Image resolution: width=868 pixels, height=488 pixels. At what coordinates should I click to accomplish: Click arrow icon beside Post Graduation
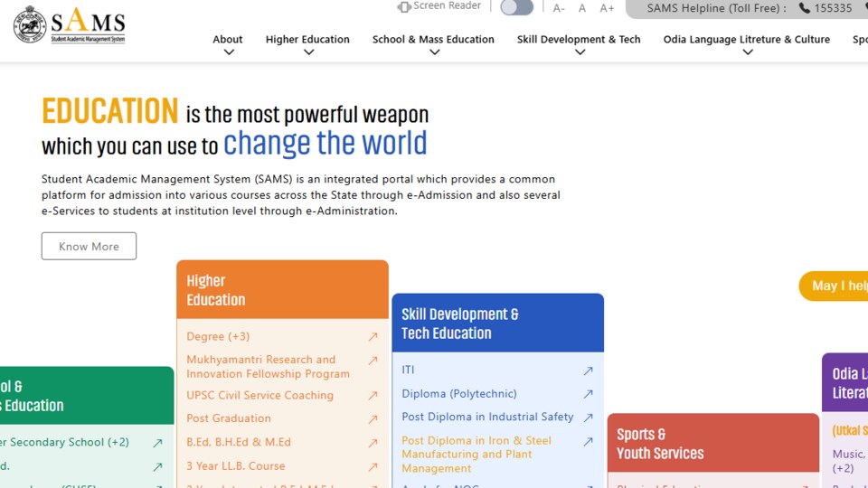[373, 419]
